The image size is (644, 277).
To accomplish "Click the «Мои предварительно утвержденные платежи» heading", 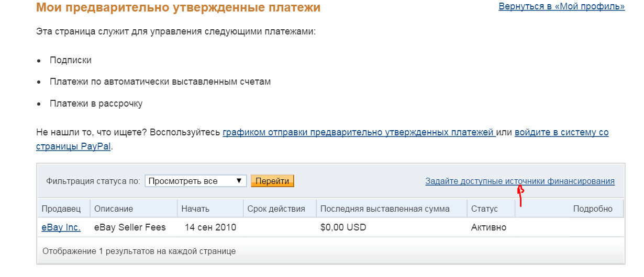I will coord(178,8).
